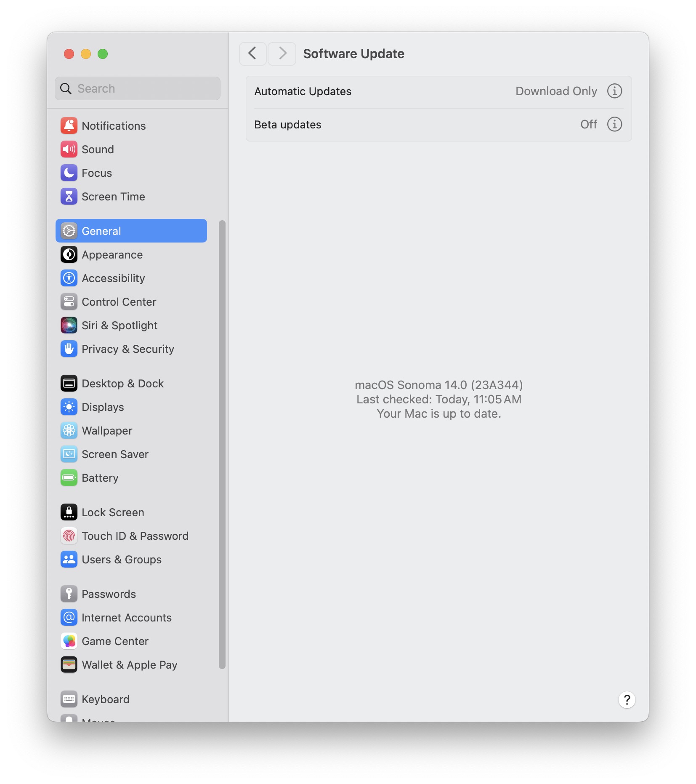
Task: Select the Screen Time hourglass icon
Action: point(69,196)
